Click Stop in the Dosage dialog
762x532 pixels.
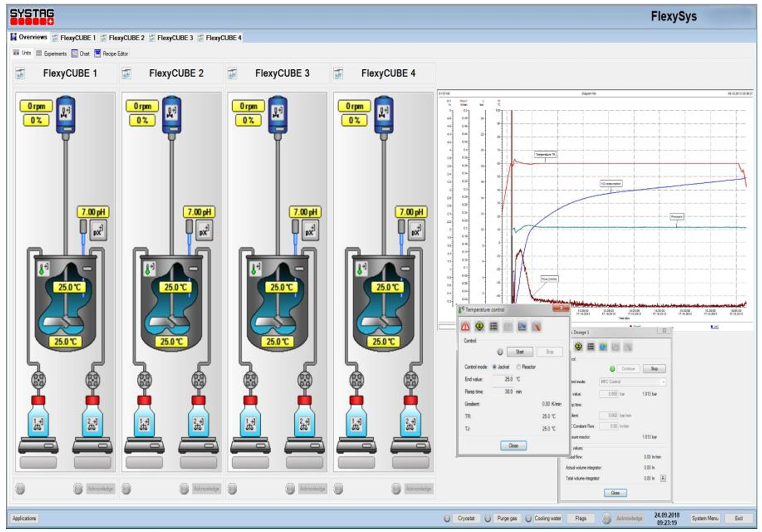point(654,369)
